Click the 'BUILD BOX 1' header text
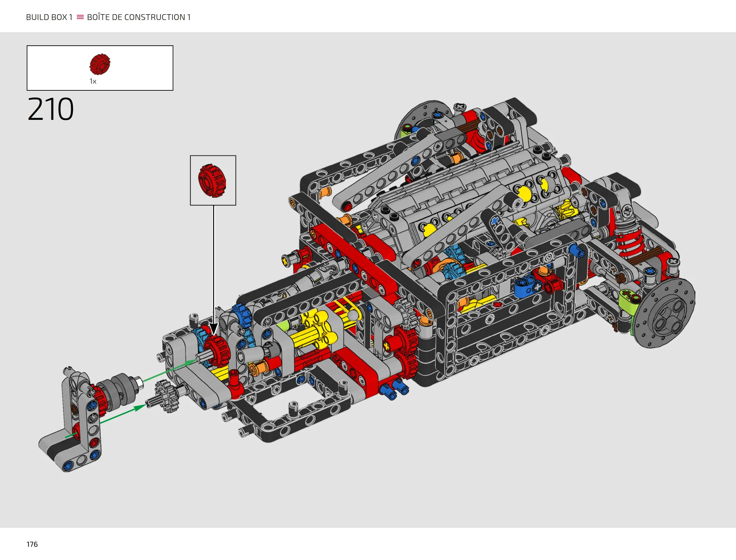This screenshot has height=560, width=736. point(49,17)
